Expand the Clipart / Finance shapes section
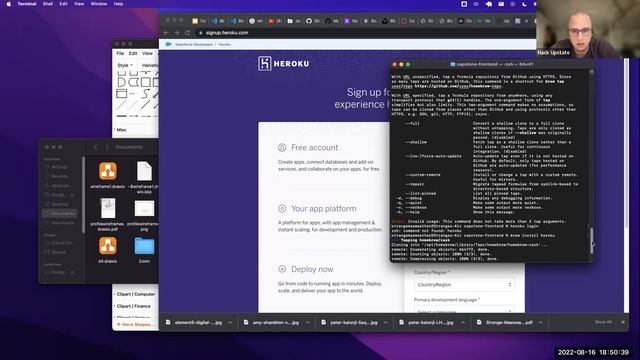Screen dimensions: 640x360 (133, 306)
